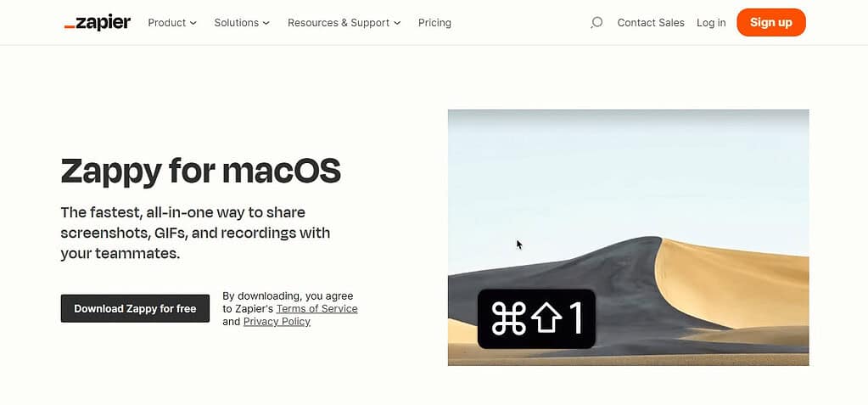
Task: Click the Zapier logo
Action: [98, 23]
